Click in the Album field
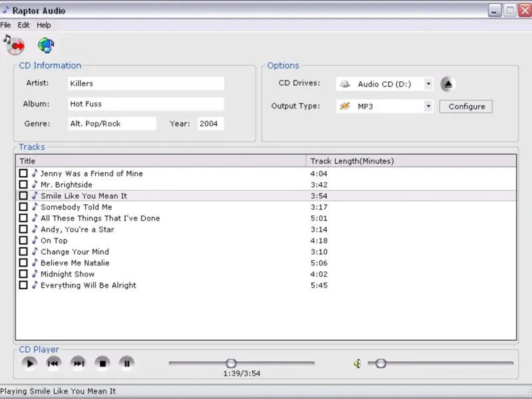The image size is (532, 399). pos(146,104)
